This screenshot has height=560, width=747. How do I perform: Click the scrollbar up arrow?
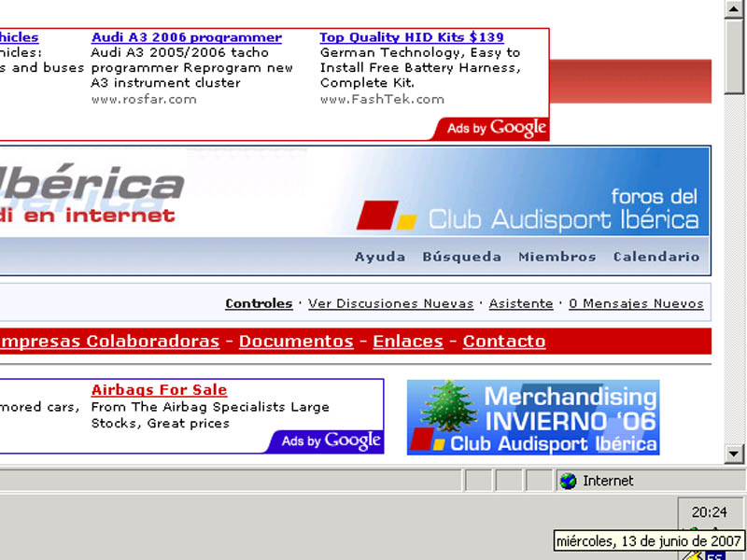[x=734, y=9]
